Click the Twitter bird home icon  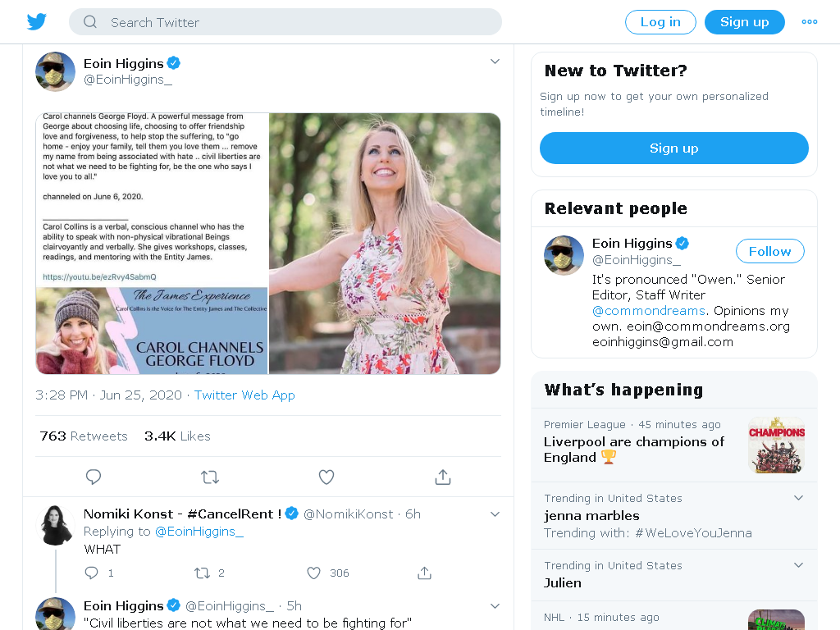tap(37, 22)
